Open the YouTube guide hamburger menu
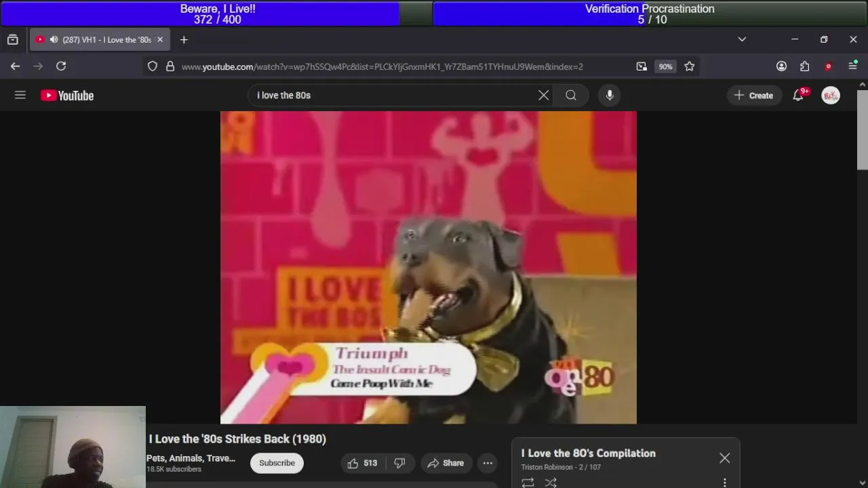868x488 pixels. pyautogui.click(x=20, y=96)
